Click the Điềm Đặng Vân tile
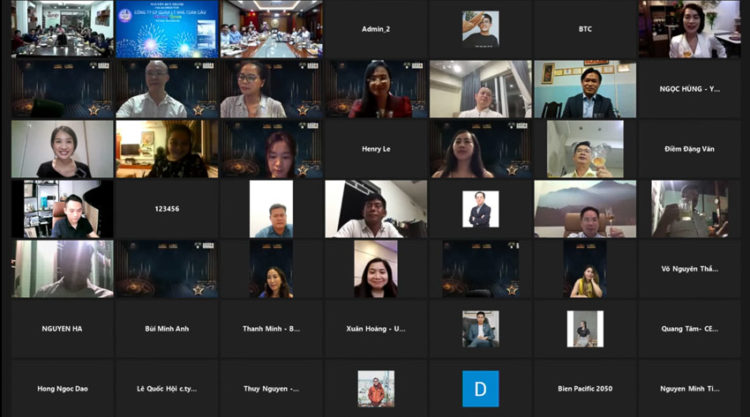This screenshot has height=417, width=750. pos(690,149)
